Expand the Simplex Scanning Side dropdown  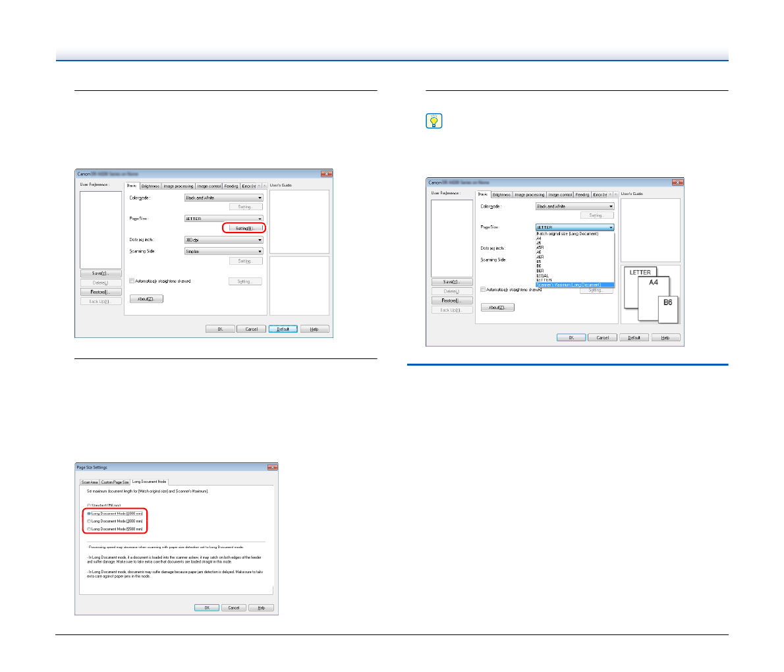click(x=224, y=251)
